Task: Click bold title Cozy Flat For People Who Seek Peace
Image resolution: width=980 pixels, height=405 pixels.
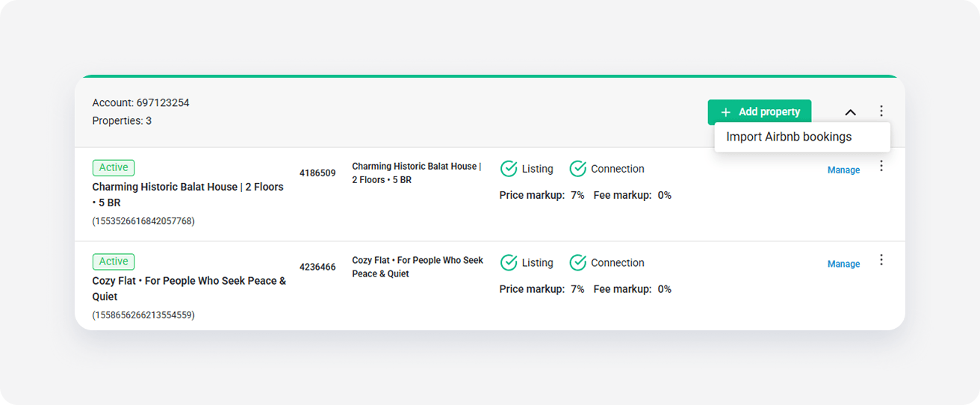Action: [x=189, y=289]
